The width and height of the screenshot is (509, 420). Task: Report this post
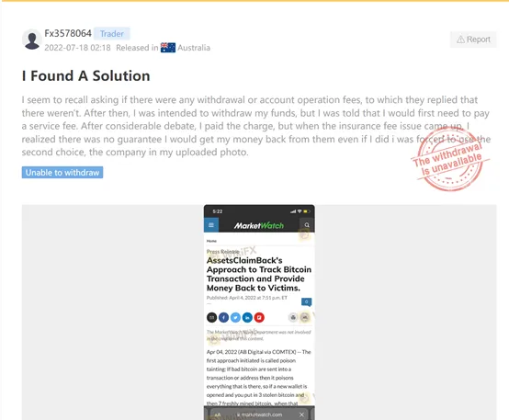click(473, 40)
